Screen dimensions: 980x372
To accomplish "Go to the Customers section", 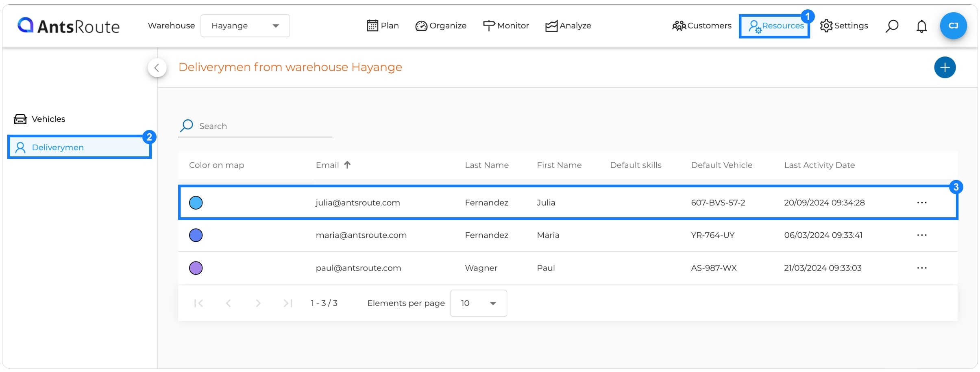I will 701,26.
